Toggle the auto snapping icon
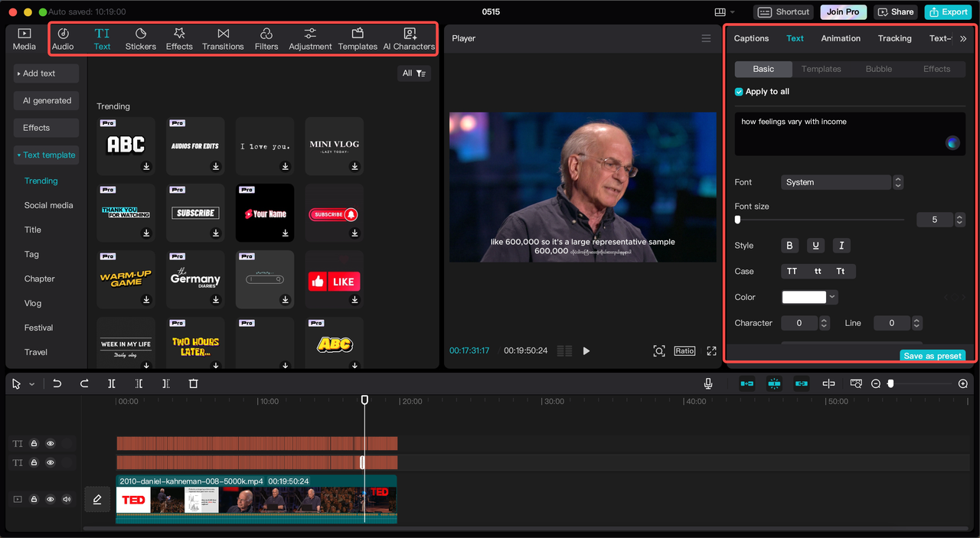The height and width of the screenshot is (538, 980). 774,383
